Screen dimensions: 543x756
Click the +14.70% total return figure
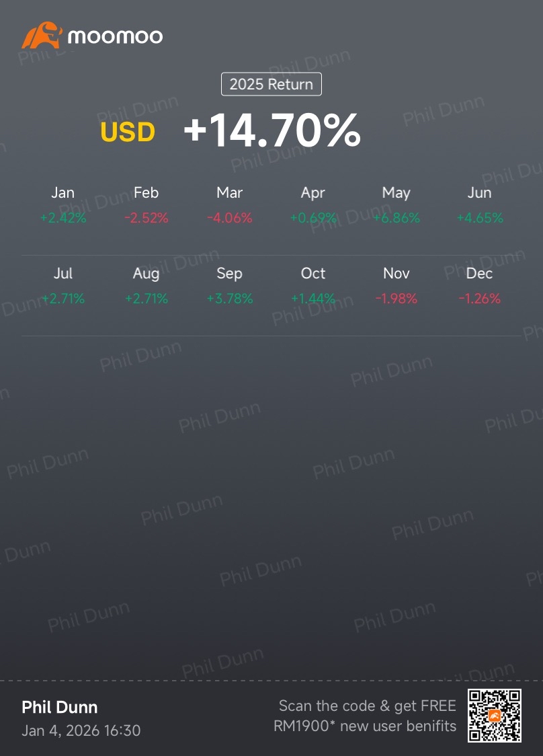click(272, 130)
